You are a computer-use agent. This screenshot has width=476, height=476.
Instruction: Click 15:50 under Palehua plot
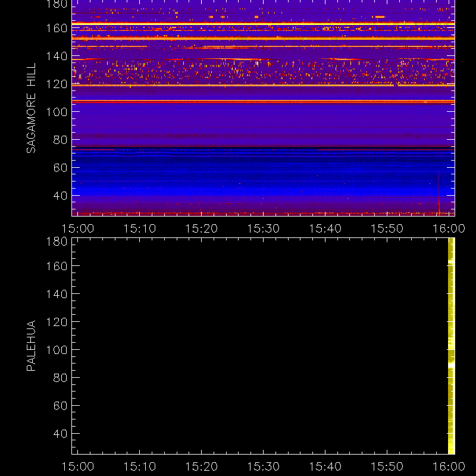coord(387,466)
